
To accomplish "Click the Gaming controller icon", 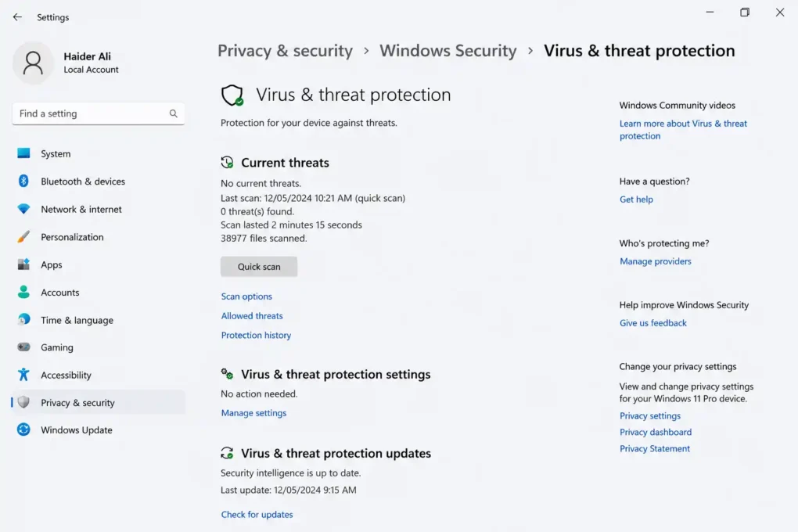I will (x=23, y=347).
